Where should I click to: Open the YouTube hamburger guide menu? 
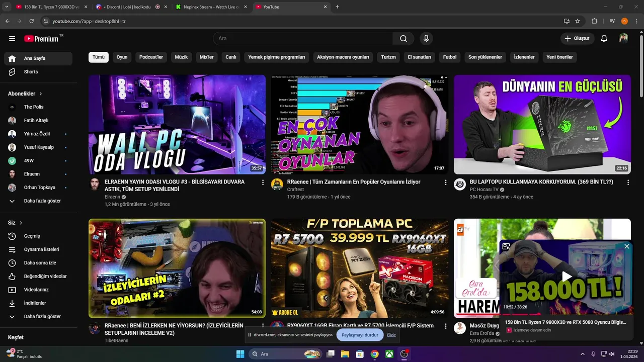[12, 39]
